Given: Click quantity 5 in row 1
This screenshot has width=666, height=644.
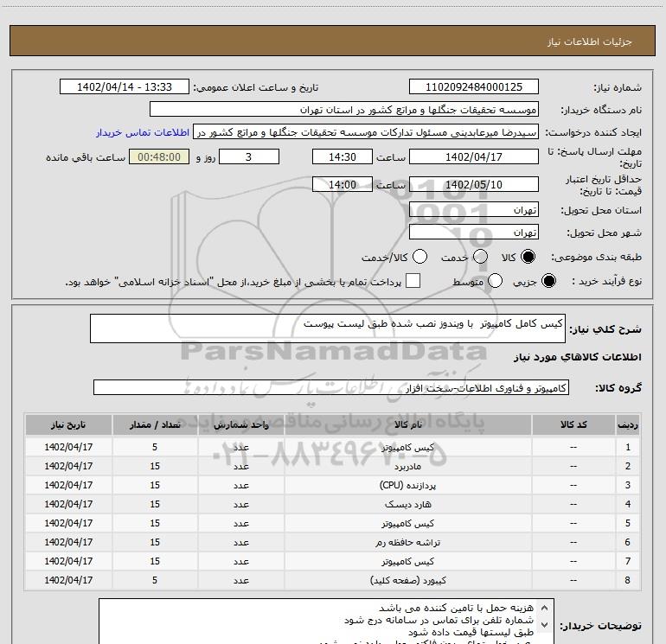Looking at the screenshot, I should pyautogui.click(x=155, y=447).
